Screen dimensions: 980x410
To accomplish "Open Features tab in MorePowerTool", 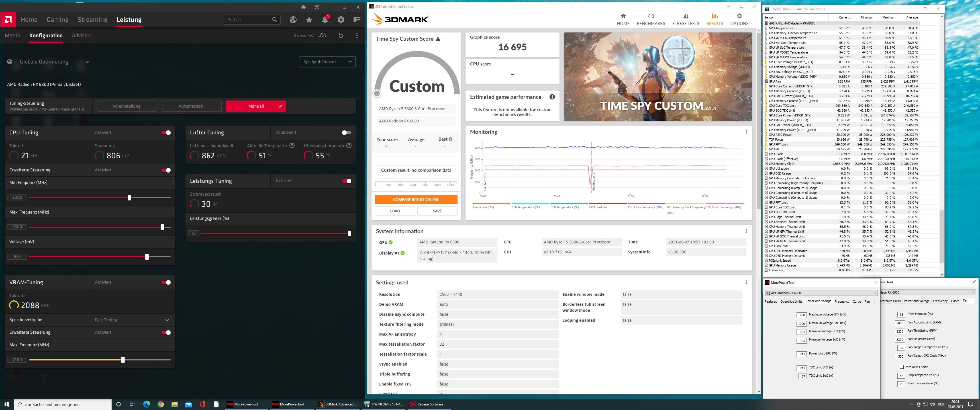I will click(771, 301).
